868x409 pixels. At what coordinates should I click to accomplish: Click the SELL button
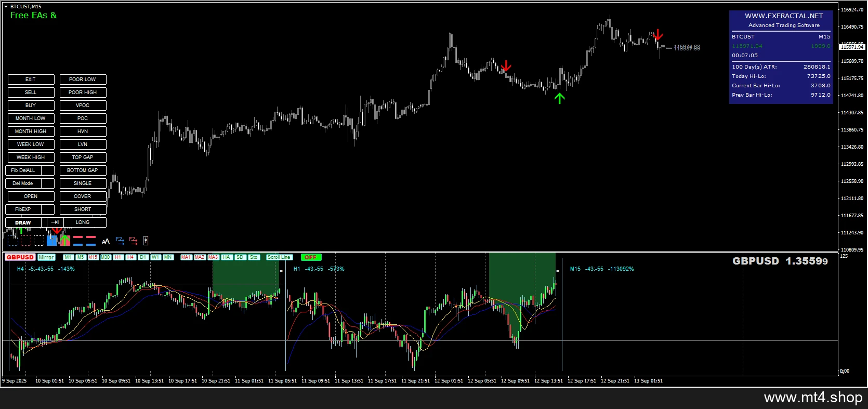[x=31, y=93]
